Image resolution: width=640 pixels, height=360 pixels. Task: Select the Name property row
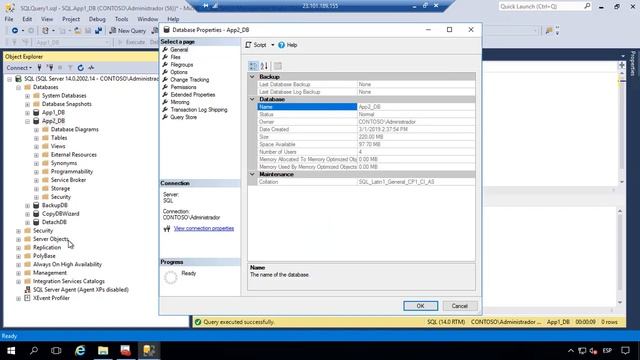[x=366, y=107]
